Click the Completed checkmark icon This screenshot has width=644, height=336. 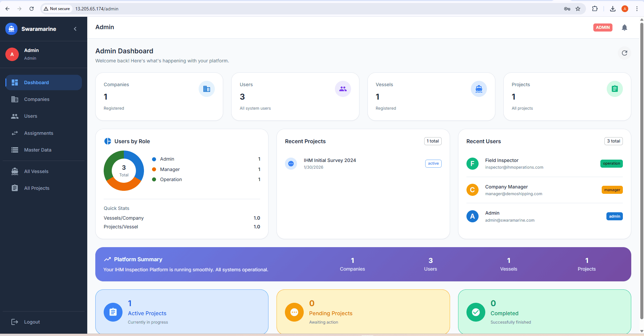coord(476,312)
